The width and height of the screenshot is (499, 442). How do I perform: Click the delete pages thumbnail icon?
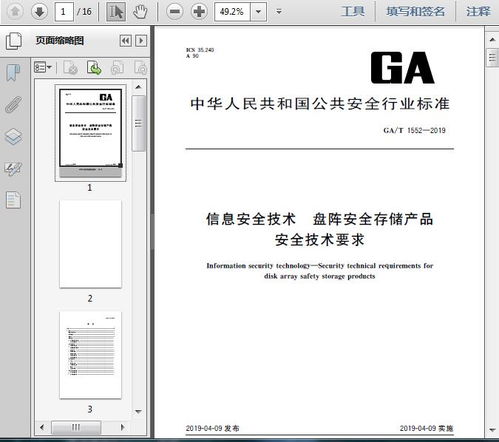(x=70, y=68)
